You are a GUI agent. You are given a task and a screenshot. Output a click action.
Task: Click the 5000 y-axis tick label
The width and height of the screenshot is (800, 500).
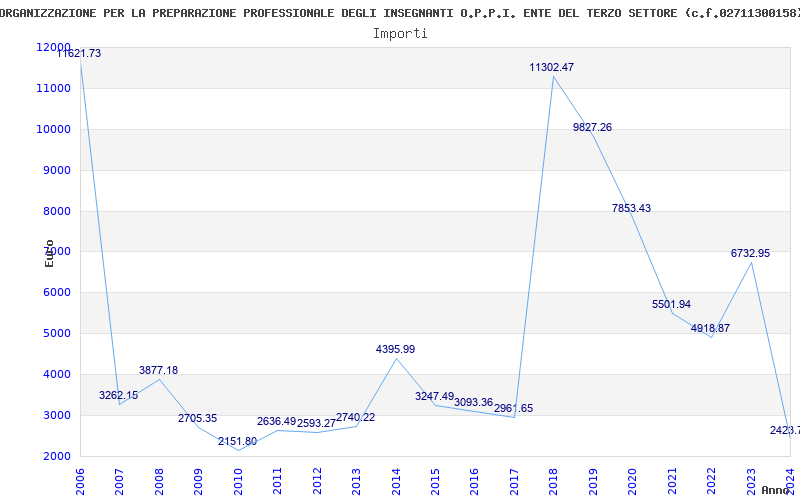pyautogui.click(x=56, y=334)
